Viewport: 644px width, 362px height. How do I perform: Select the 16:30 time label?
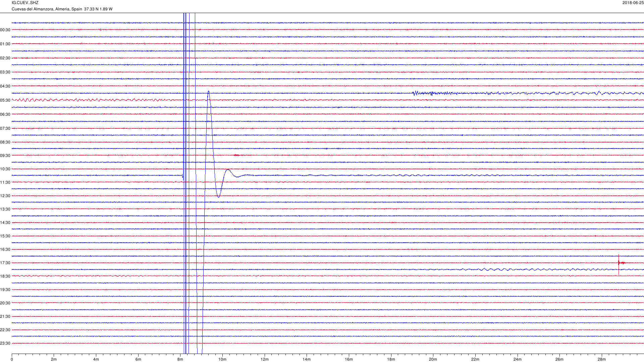pyautogui.click(x=5, y=249)
